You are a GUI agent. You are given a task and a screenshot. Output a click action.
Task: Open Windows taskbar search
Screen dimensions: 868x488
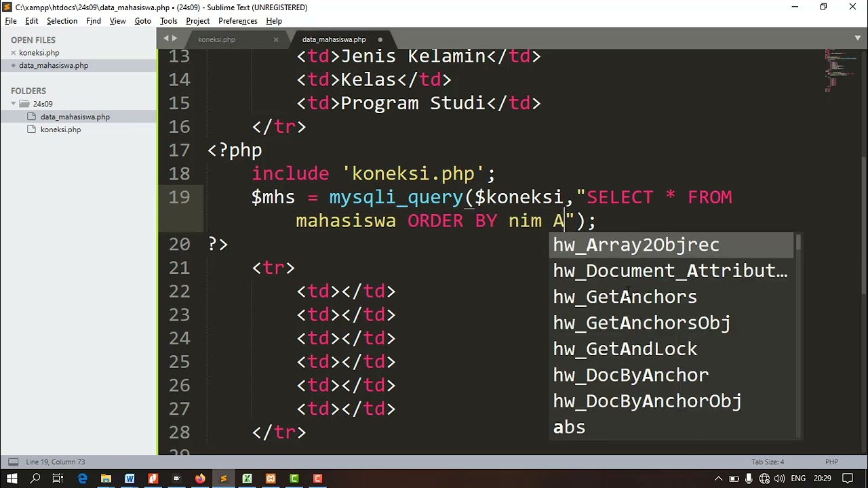point(35,479)
